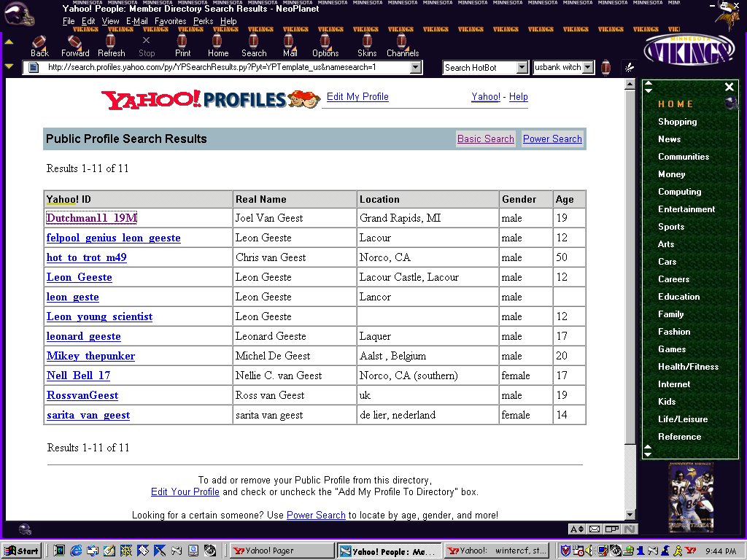Click the yellow down arrow beside address bar
Viewport: 747px width, 560px height.
pos(9,66)
